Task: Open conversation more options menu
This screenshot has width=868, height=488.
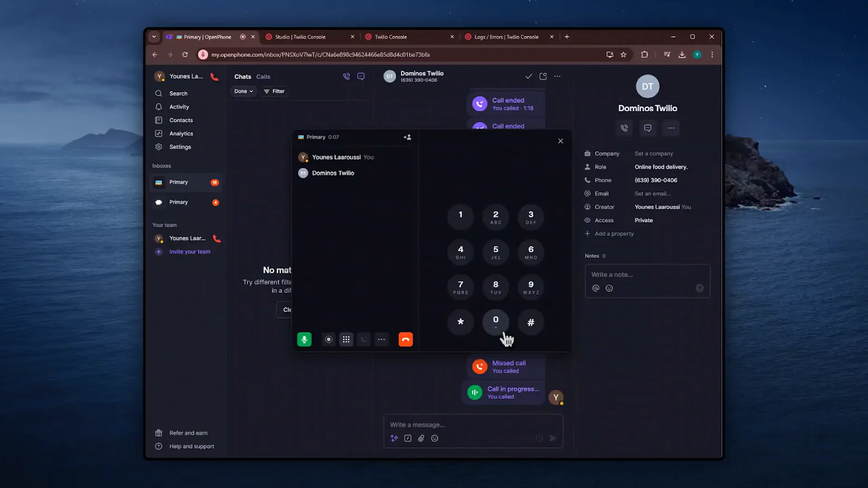Action: pyautogui.click(x=557, y=76)
